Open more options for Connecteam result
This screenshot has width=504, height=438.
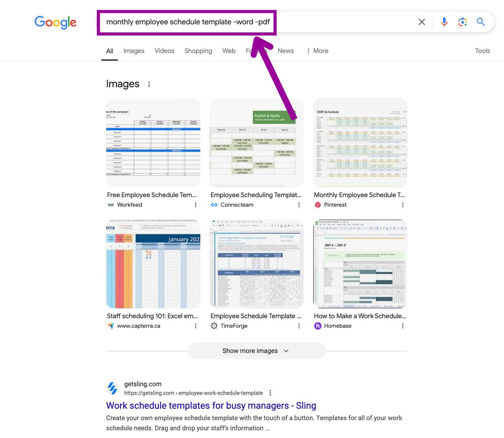[299, 205]
